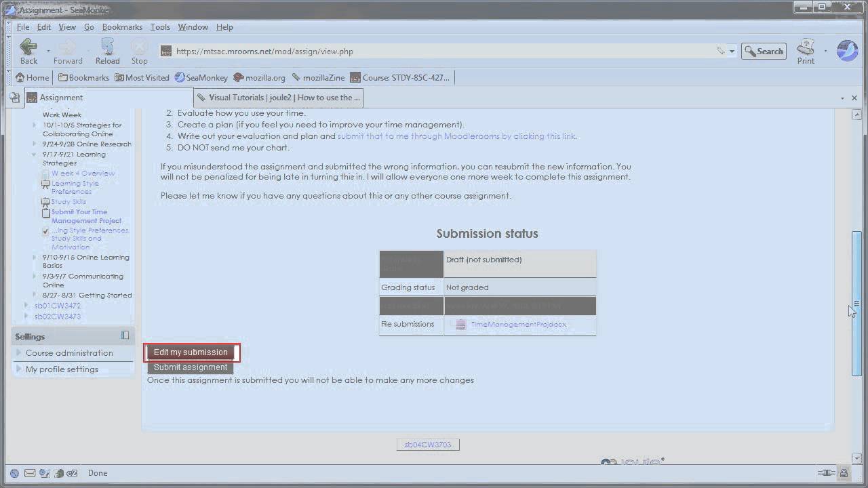Image resolution: width=868 pixels, height=488 pixels.
Task: Expand the sb02CW3473 course node
Action: pos(27,317)
